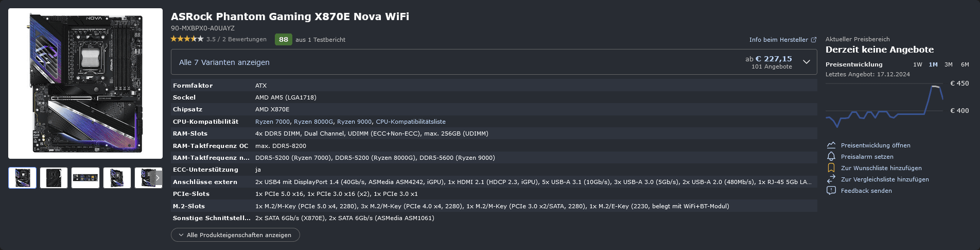Open the Ryzen 9000 compatibility link
Image resolution: width=980 pixels, height=250 pixels.
click(354, 122)
